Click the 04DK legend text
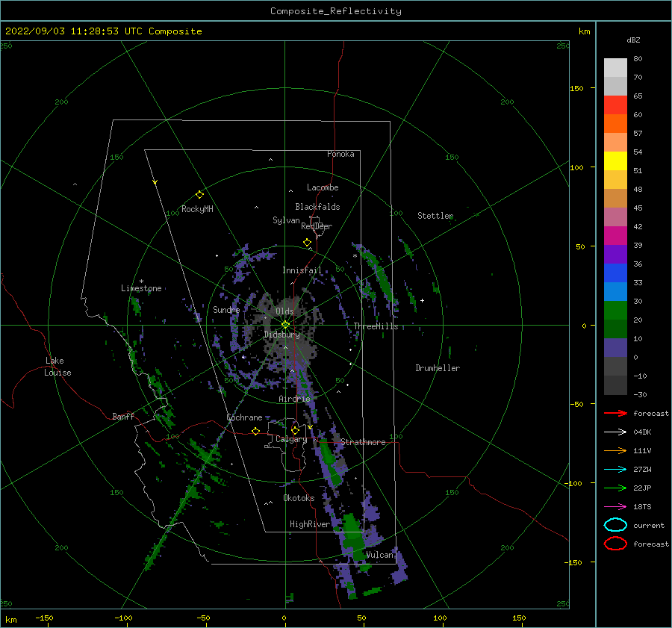This screenshot has width=672, height=628. coord(642,432)
